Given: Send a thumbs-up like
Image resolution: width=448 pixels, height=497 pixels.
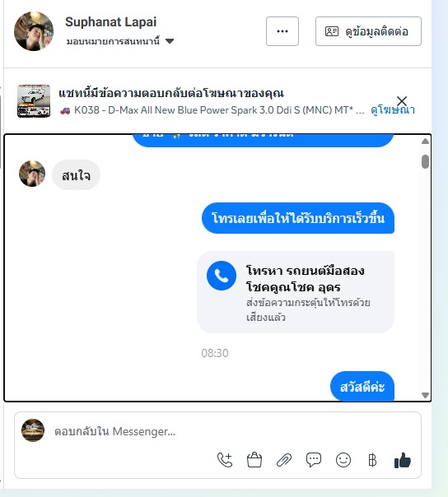Looking at the screenshot, I should tap(403, 460).
